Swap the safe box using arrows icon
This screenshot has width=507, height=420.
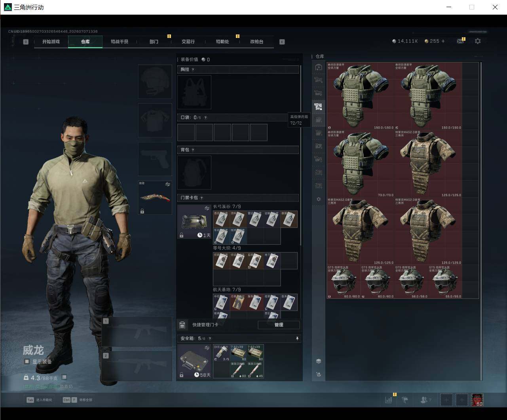point(207,348)
